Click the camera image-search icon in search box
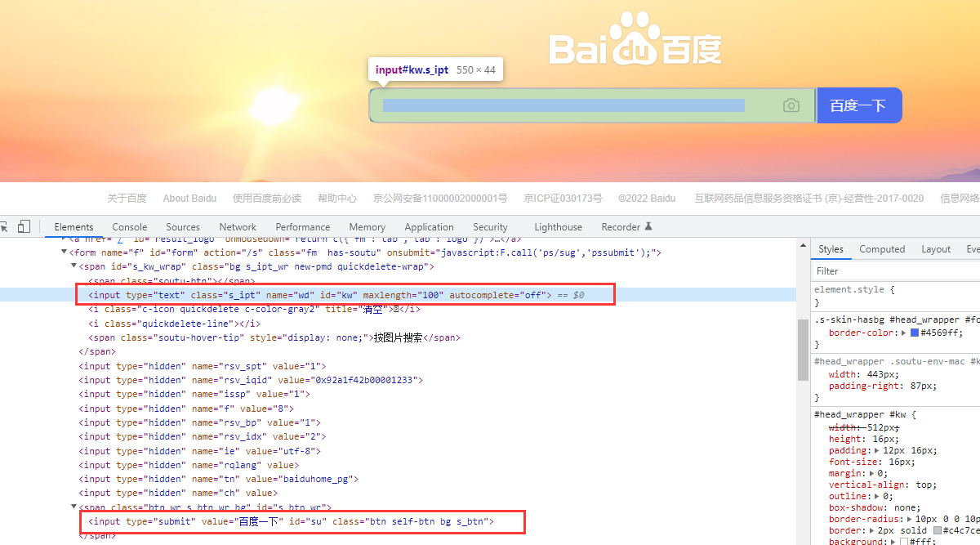The image size is (980, 545). (791, 105)
